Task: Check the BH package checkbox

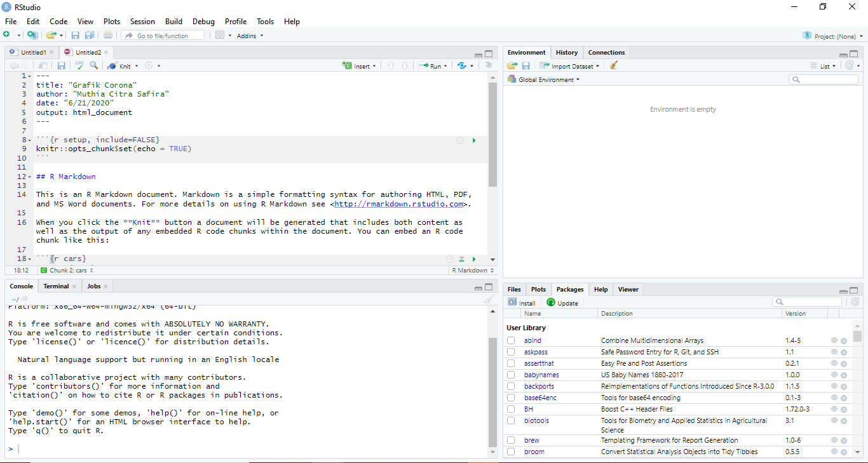Action: pyautogui.click(x=511, y=409)
